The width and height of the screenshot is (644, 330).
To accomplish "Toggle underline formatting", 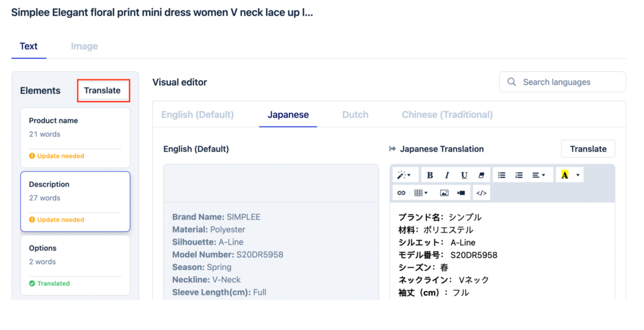I will [x=464, y=175].
